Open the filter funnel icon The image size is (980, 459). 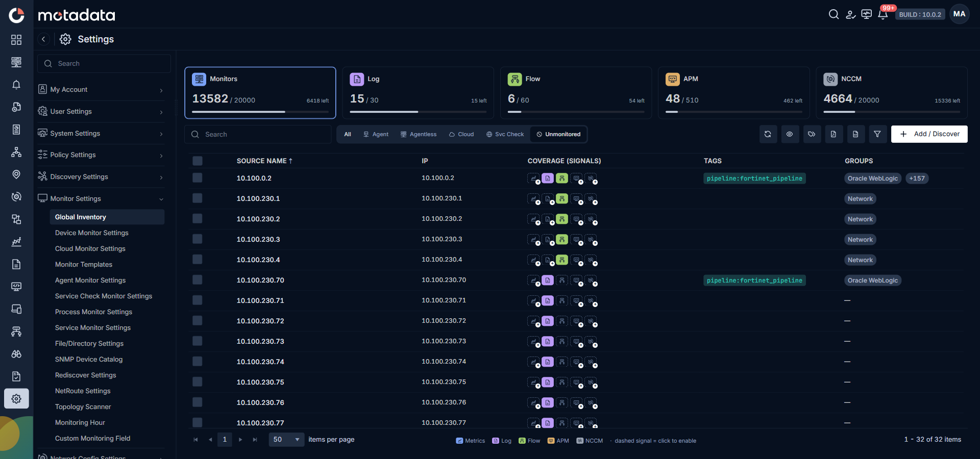pyautogui.click(x=877, y=134)
